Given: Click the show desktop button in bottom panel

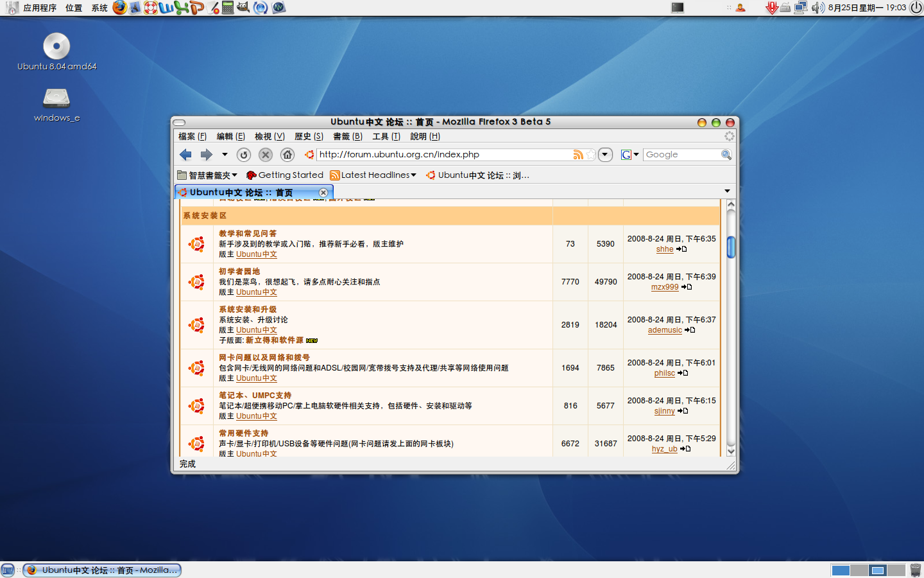Looking at the screenshot, I should tap(8, 570).
